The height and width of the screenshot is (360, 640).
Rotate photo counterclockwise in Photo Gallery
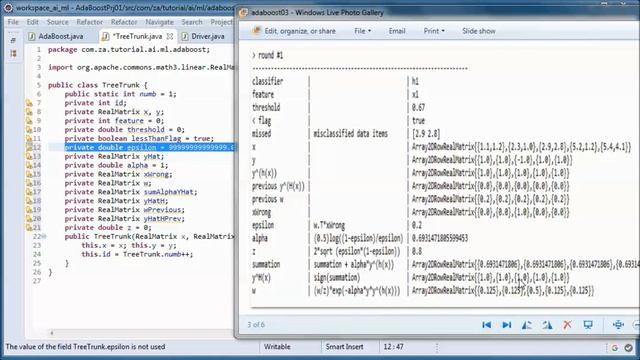click(527, 325)
